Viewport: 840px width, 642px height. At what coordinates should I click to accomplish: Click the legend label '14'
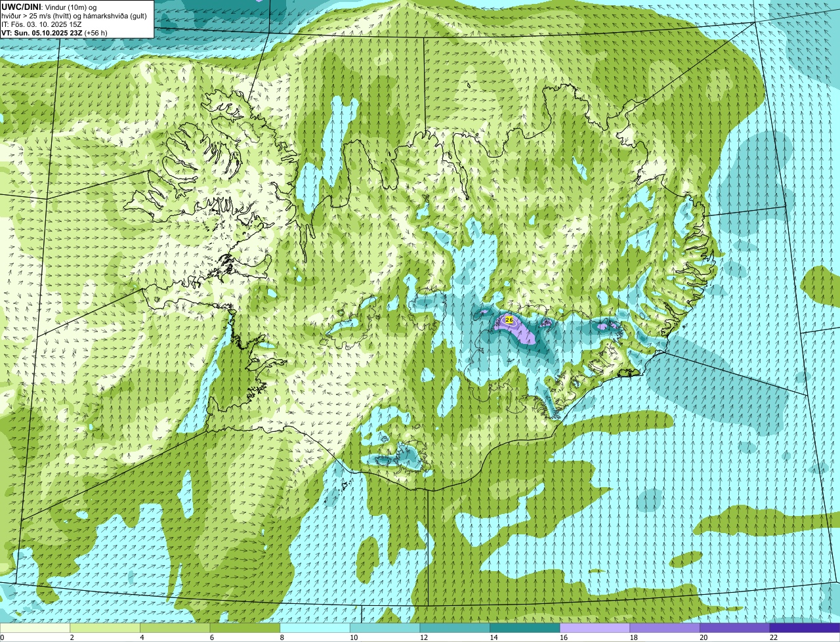[x=493, y=637]
